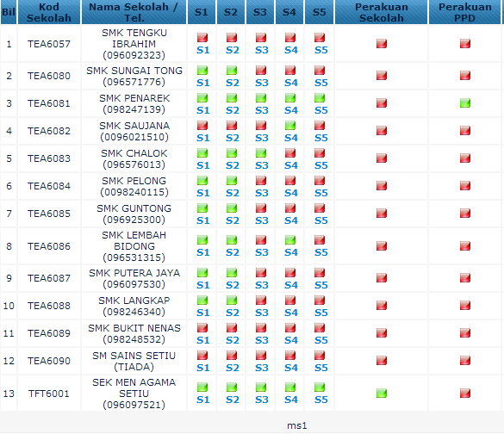The height and width of the screenshot is (434, 504).
Task: Follow the S5 link for SEK MEN AGAMA SETIU
Action: tap(321, 400)
